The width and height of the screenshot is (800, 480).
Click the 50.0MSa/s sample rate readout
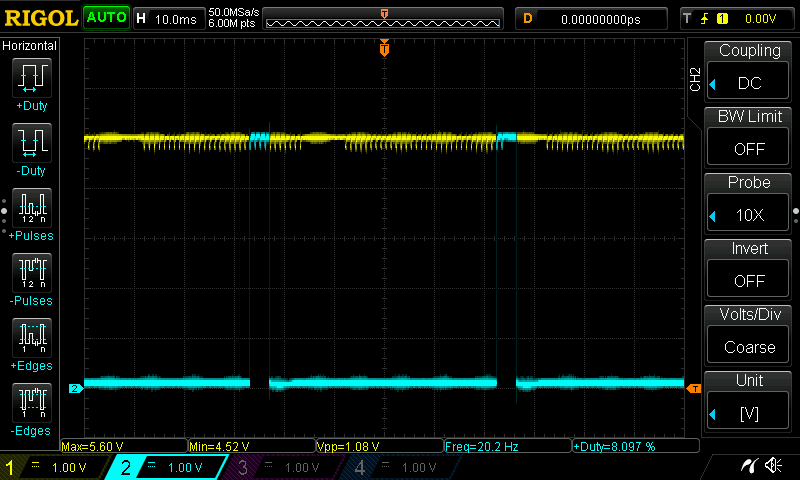(234, 12)
